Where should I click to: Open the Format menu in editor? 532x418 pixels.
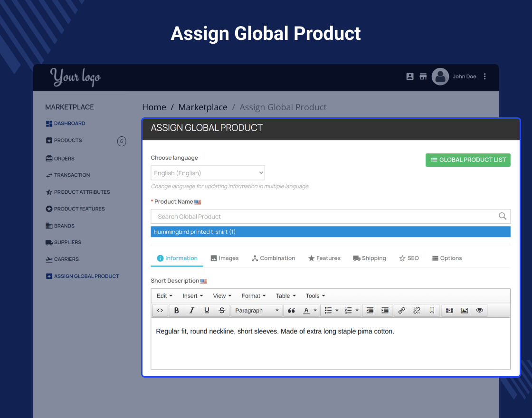coord(254,296)
